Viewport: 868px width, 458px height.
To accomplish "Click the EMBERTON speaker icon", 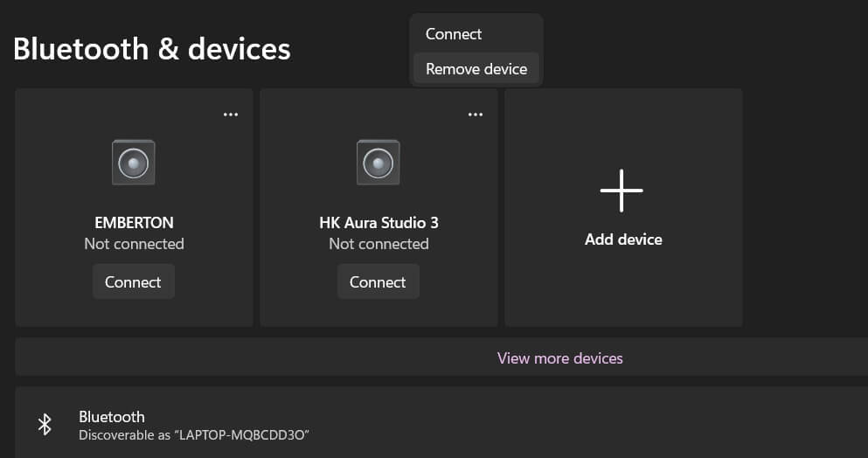I will click(134, 163).
